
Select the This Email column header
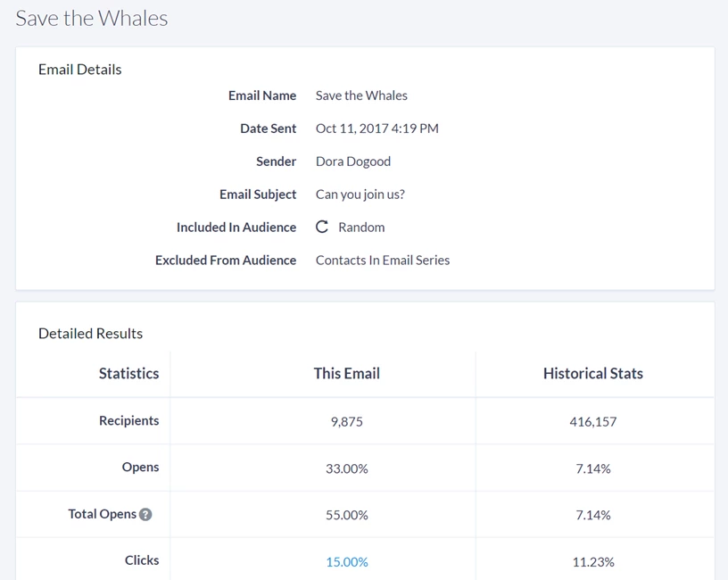tap(346, 373)
